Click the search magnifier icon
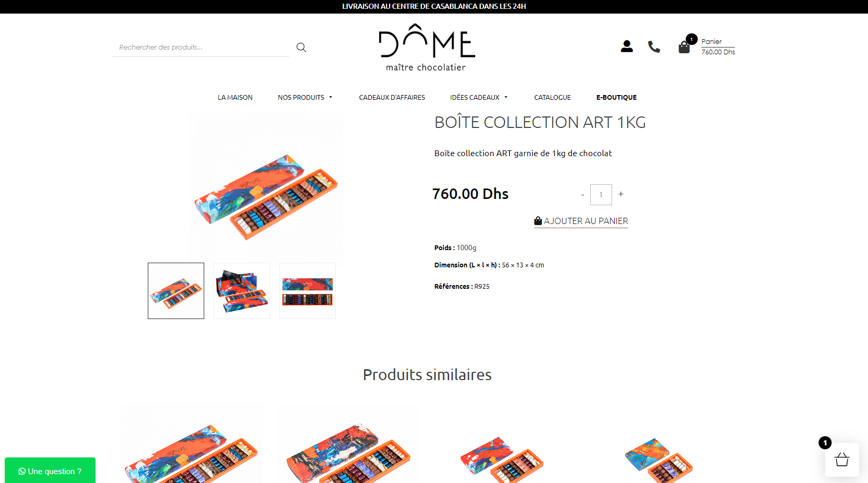The image size is (868, 483). pyautogui.click(x=301, y=47)
